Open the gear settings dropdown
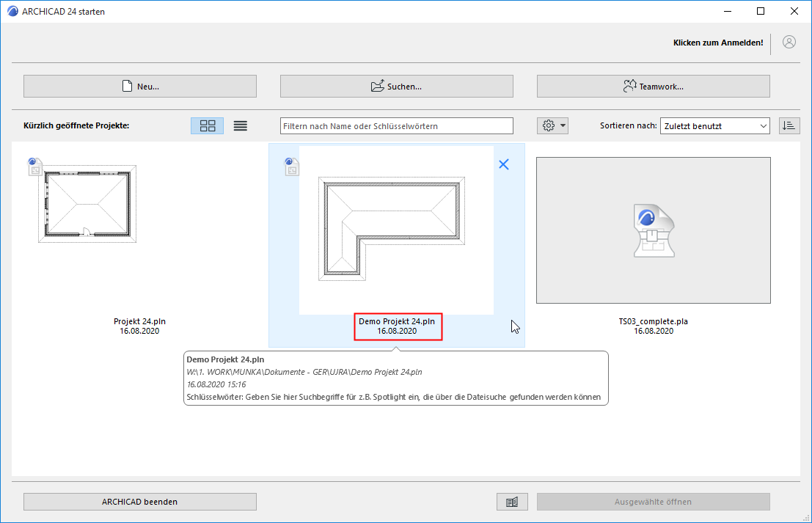This screenshot has width=812, height=523. pos(552,126)
